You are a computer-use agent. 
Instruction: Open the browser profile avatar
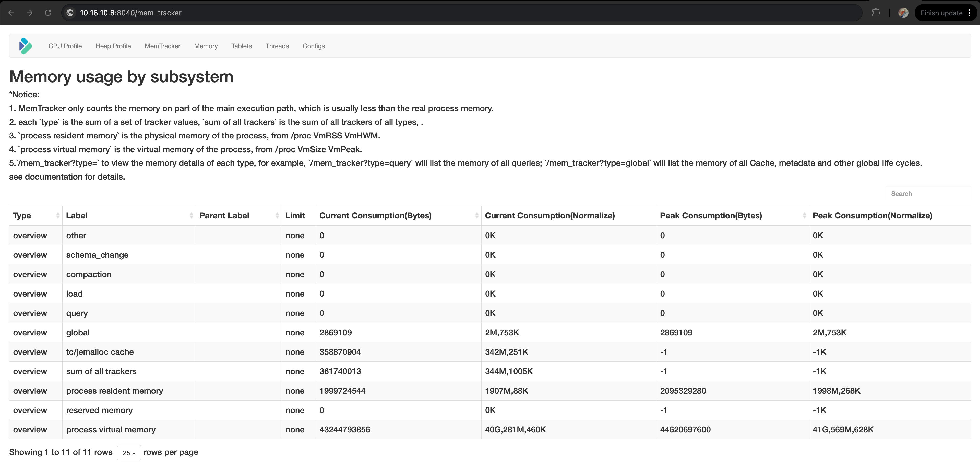903,13
